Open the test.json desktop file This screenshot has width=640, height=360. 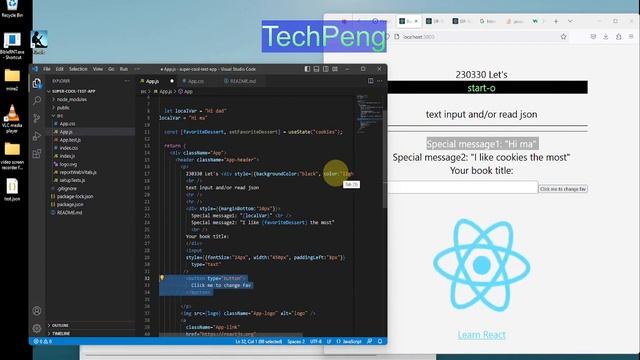(12, 190)
